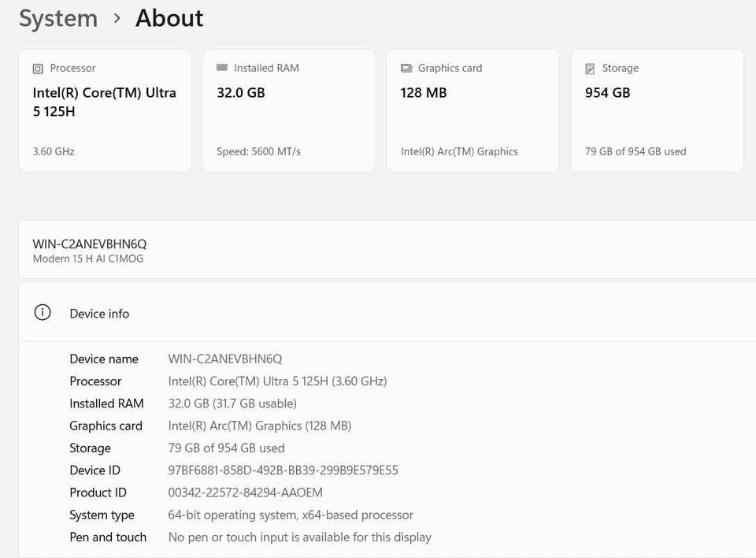The width and height of the screenshot is (756, 558).
Task: Click the 'Storage' row label in Device info
Action: 90,448
